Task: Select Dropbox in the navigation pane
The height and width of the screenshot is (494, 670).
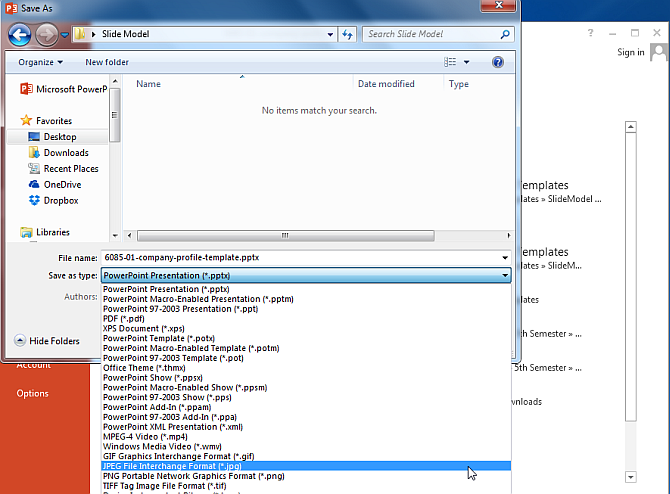Action: point(53,200)
